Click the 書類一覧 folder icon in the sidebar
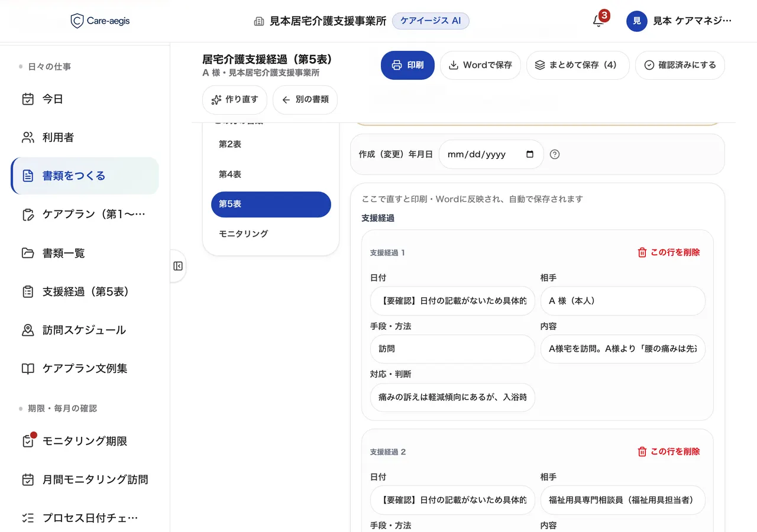 (x=28, y=253)
